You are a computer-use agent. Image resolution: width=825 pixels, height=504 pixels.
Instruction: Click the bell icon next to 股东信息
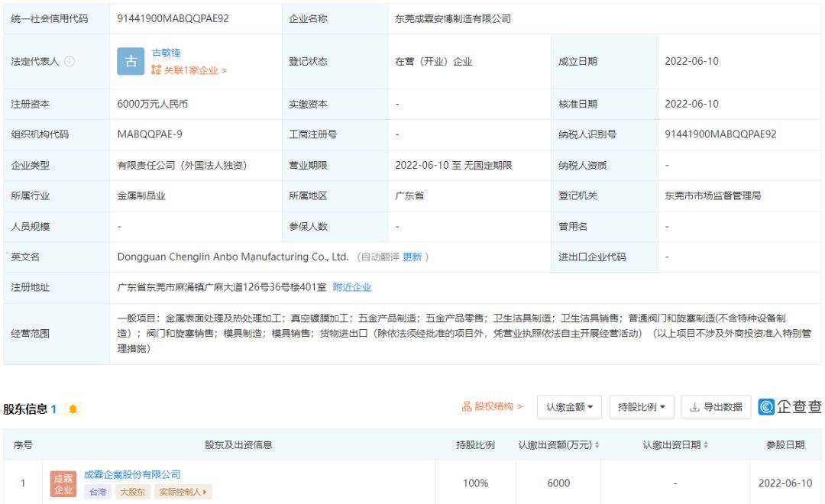73,409
